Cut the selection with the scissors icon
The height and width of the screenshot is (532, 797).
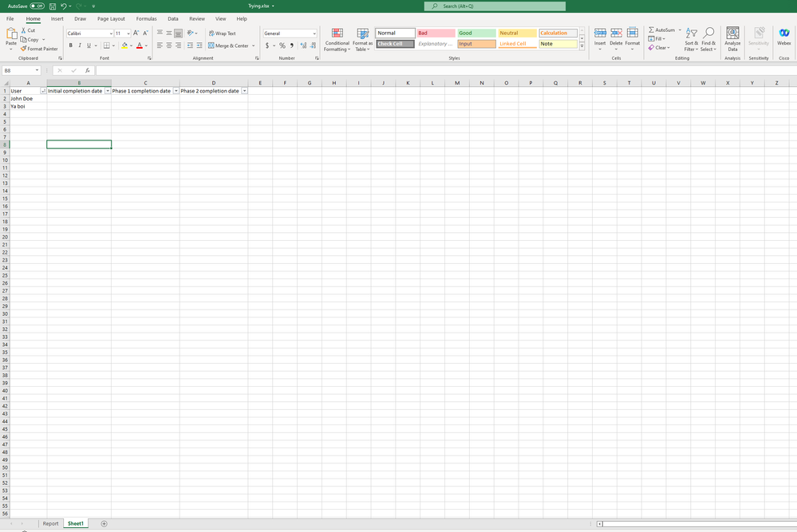click(23, 30)
